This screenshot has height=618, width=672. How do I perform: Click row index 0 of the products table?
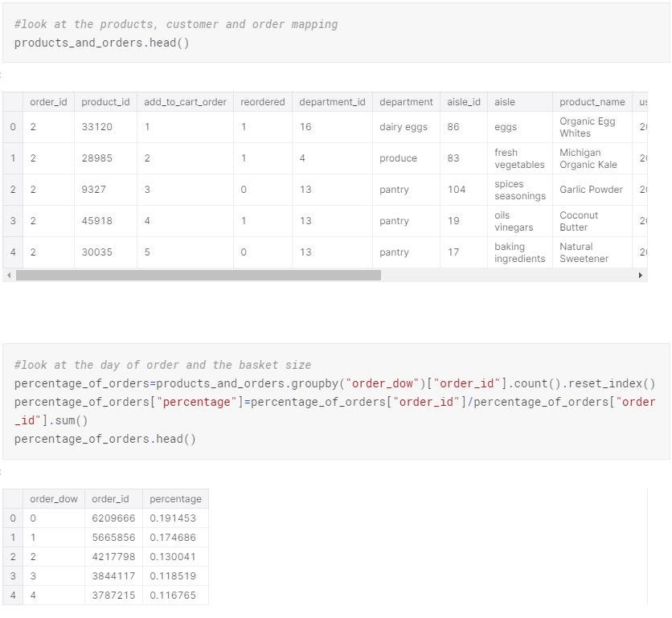click(x=12, y=127)
